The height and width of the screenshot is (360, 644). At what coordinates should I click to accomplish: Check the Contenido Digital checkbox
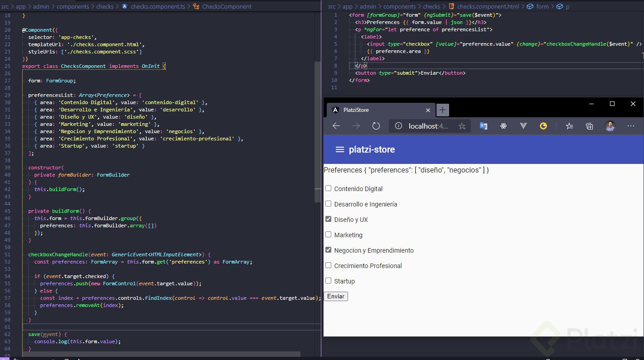coord(329,188)
